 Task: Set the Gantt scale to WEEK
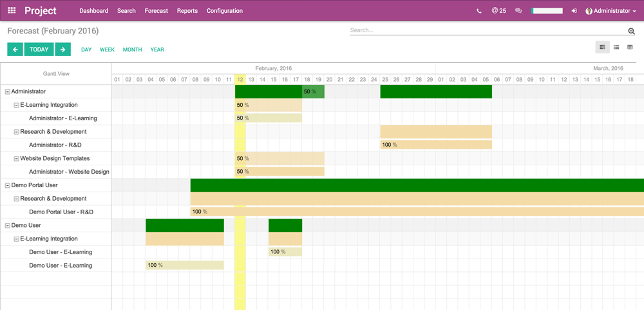(107, 50)
